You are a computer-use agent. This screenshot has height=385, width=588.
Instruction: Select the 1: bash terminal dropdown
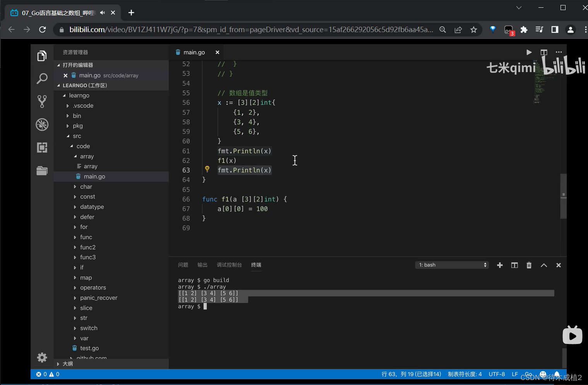click(x=452, y=265)
